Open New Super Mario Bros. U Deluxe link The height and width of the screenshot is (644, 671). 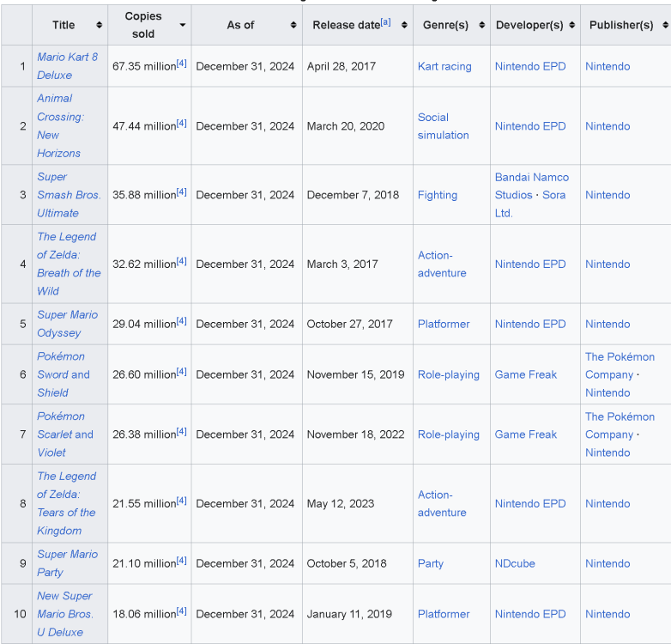(x=65, y=614)
